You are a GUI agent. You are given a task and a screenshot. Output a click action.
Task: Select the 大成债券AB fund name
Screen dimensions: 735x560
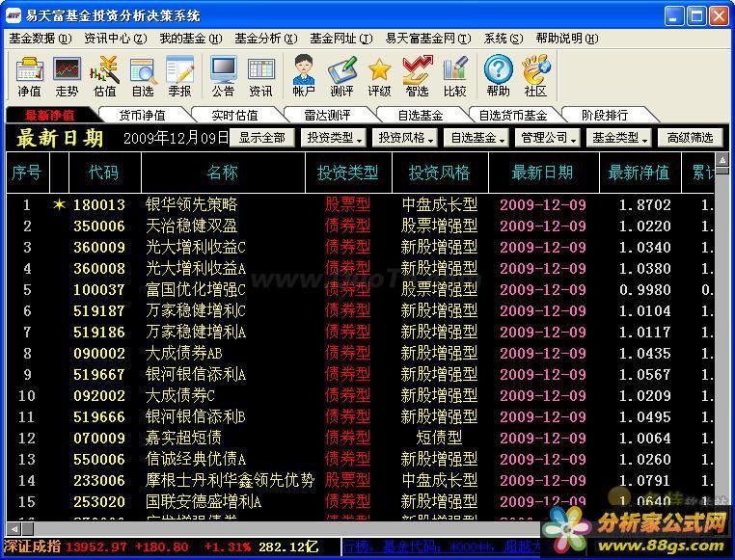183,353
